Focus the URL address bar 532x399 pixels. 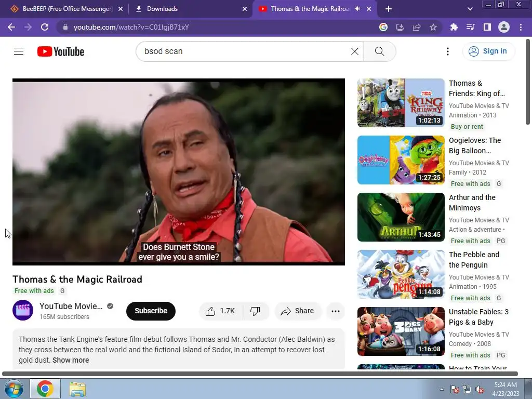(x=217, y=27)
